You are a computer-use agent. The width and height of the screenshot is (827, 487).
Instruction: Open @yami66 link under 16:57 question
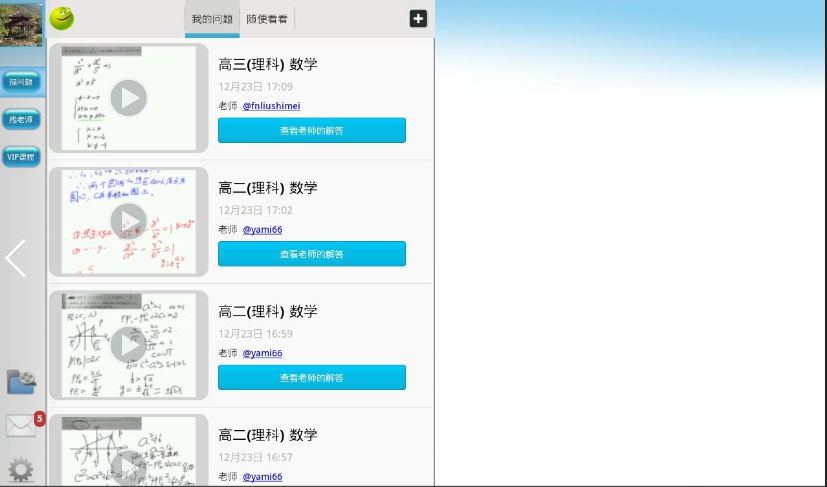pyautogui.click(x=262, y=476)
